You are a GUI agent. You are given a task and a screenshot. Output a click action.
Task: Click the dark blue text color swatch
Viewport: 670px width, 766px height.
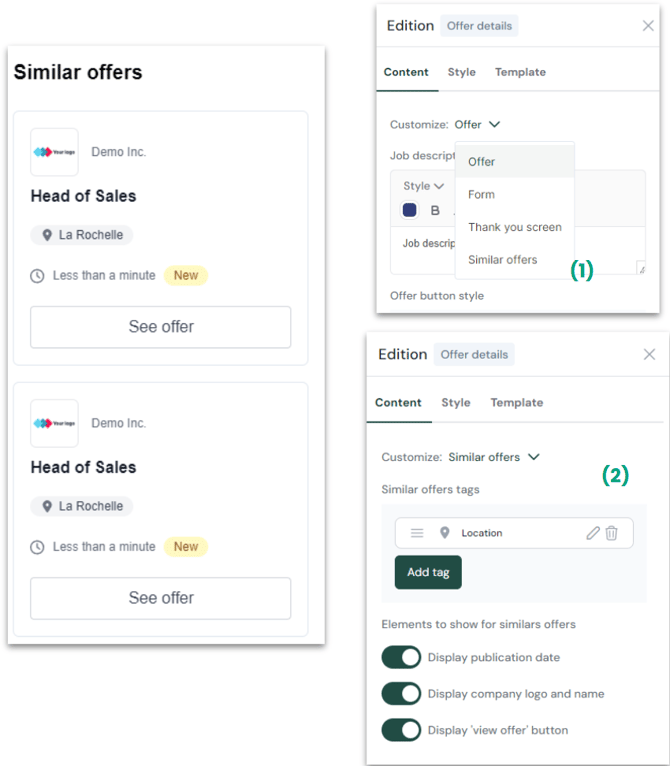409,210
